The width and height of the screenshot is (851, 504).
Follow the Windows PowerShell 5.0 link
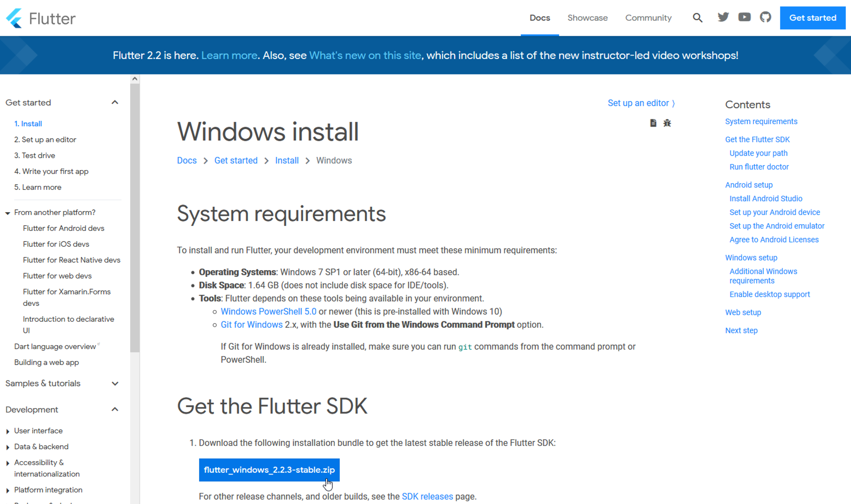coord(268,311)
